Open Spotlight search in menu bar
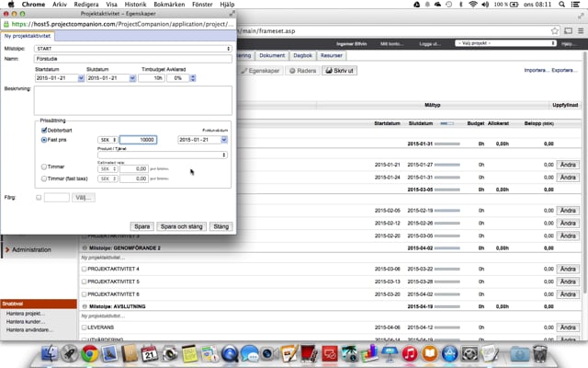The image size is (588, 368). tap(561, 4)
